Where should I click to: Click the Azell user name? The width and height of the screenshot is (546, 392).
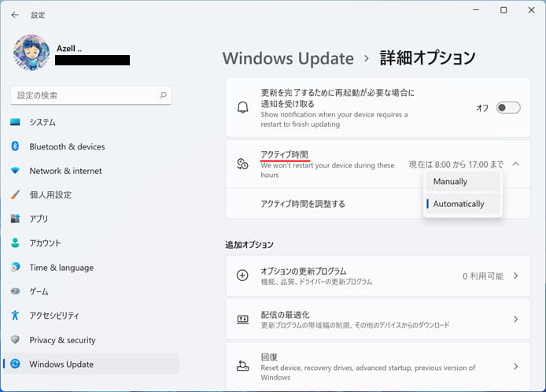[69, 49]
